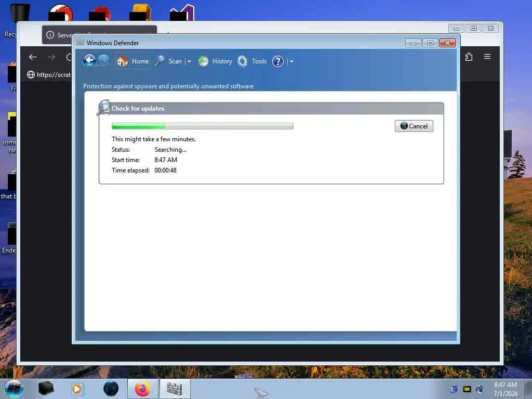Click the leftmost blue system tray icon
This screenshot has width=532, height=399.
[454, 389]
